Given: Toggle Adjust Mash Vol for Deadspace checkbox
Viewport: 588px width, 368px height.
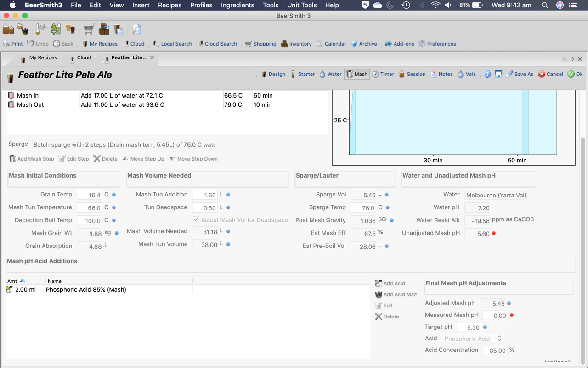Looking at the screenshot, I should click(x=196, y=220).
